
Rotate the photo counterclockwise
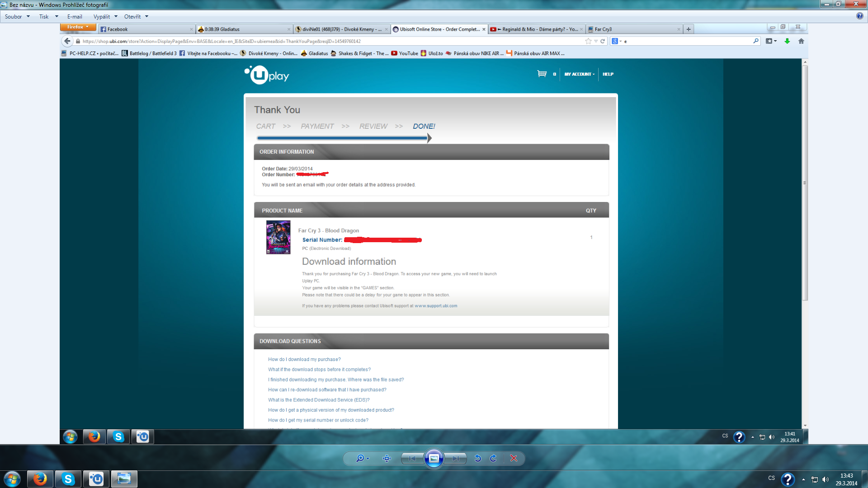tap(478, 458)
